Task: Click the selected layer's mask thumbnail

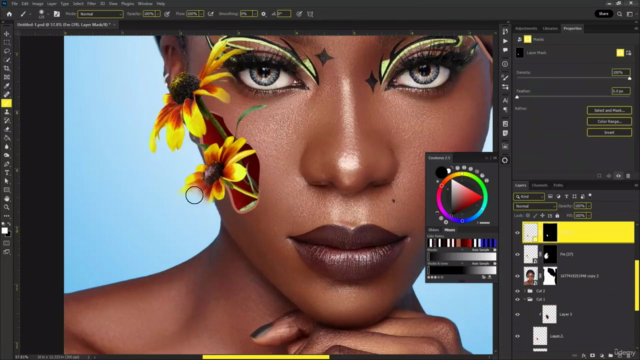Action: 550,233
